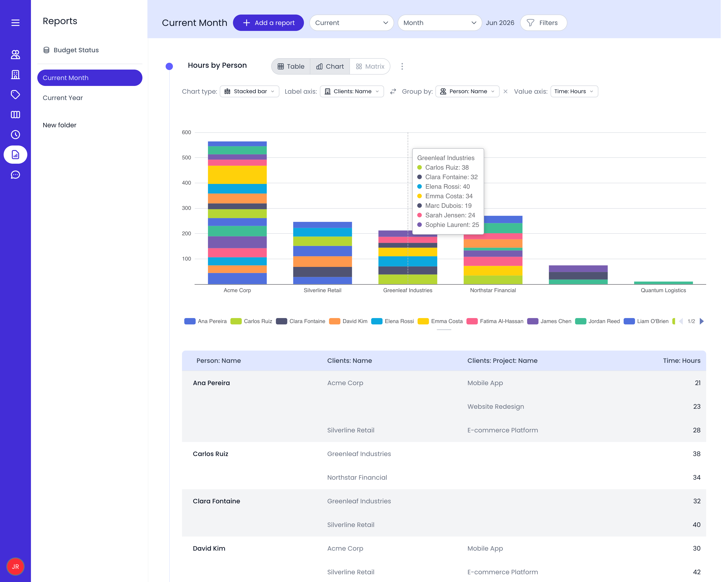This screenshot has width=728, height=582.
Task: Open New folder in Reports list
Action: [x=59, y=125]
